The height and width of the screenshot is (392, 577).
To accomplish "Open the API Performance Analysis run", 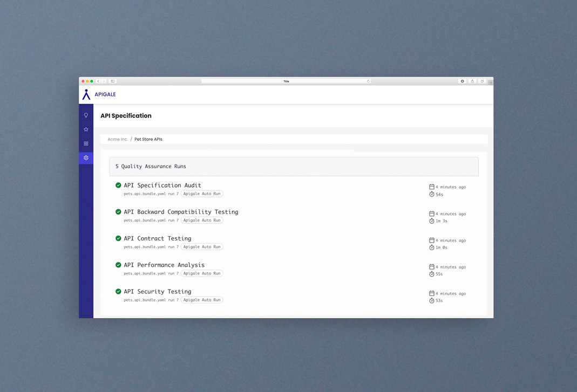I will (164, 265).
